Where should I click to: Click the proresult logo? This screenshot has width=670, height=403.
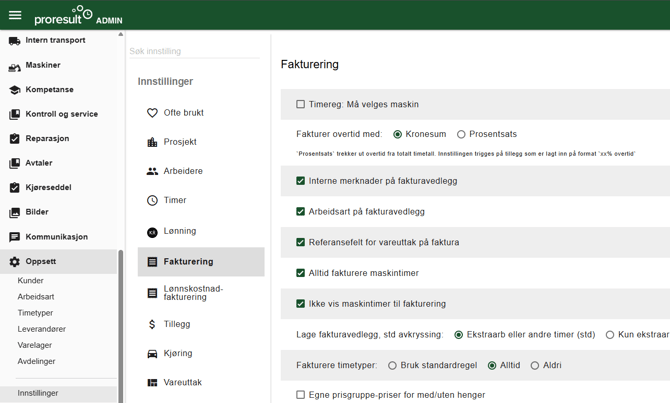[x=63, y=15]
